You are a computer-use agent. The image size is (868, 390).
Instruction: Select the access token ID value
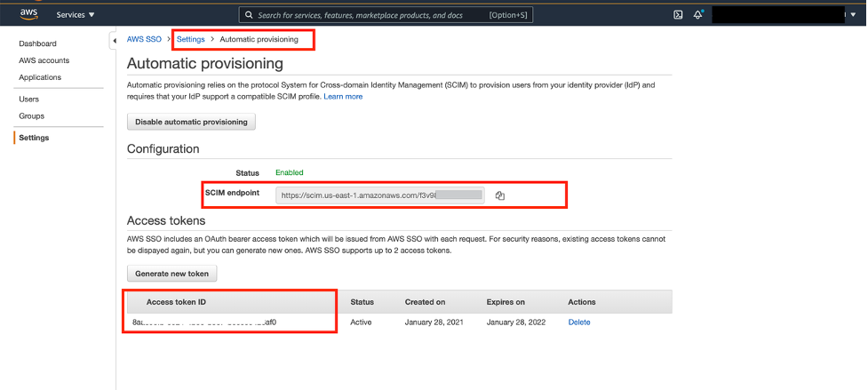[204, 322]
